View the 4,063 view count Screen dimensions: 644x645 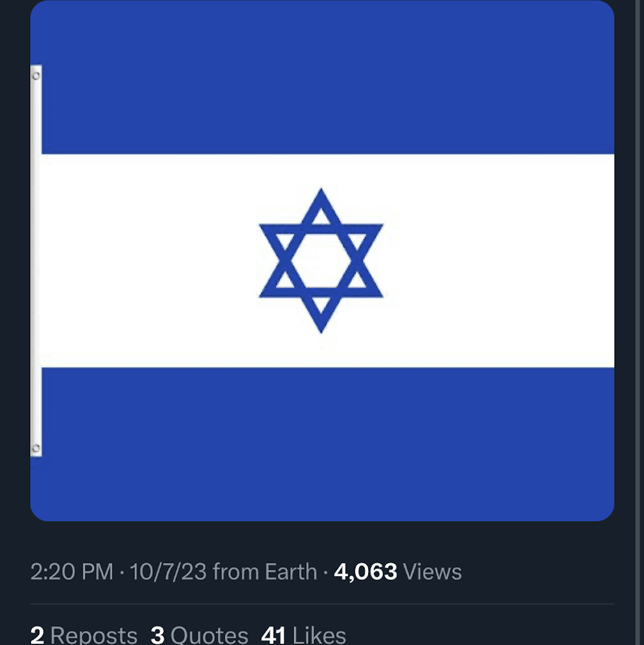coord(365,571)
